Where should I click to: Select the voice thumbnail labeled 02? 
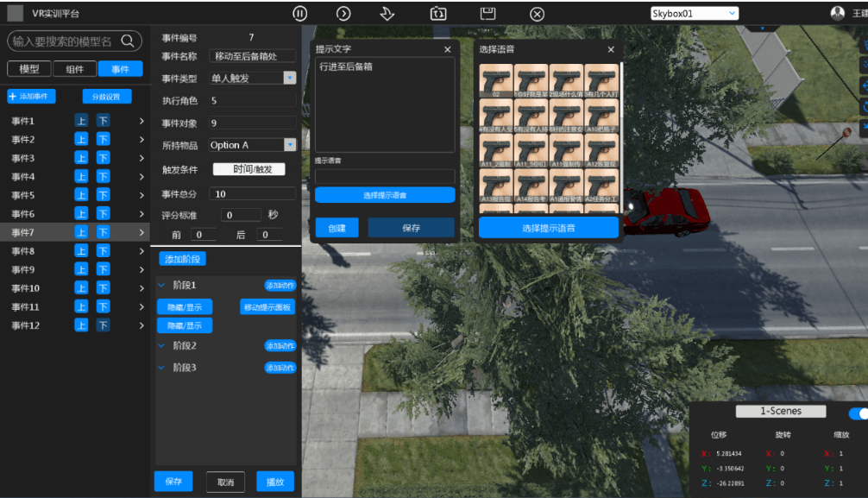496,81
